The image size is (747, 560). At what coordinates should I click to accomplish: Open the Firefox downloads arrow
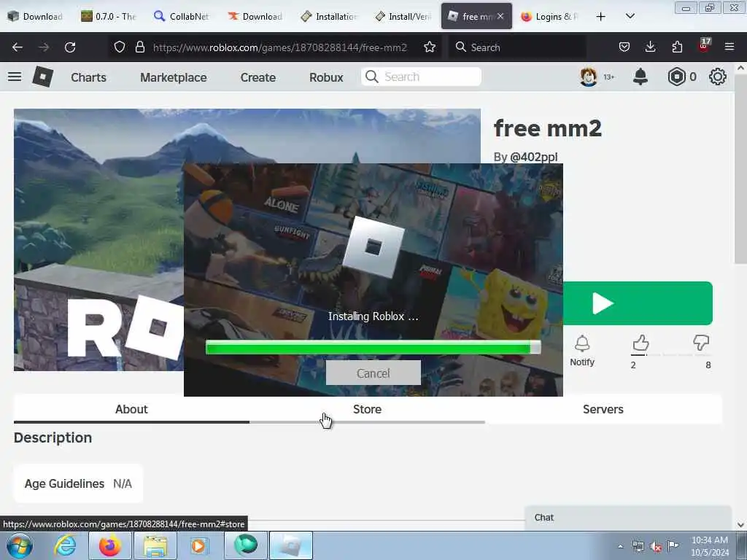[x=650, y=47]
